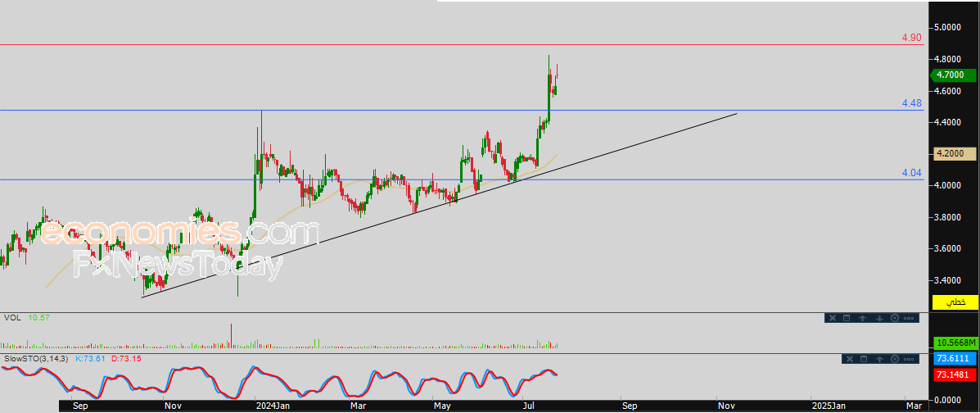This screenshot has height=413, width=980.
Task: Close the SlowSTO indicator panel
Action: point(850,359)
